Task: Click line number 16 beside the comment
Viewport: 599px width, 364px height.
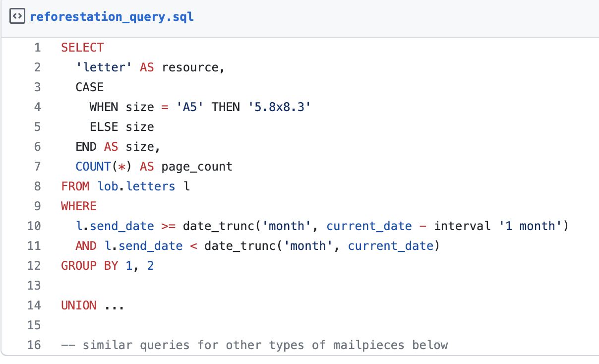Action: (x=34, y=345)
